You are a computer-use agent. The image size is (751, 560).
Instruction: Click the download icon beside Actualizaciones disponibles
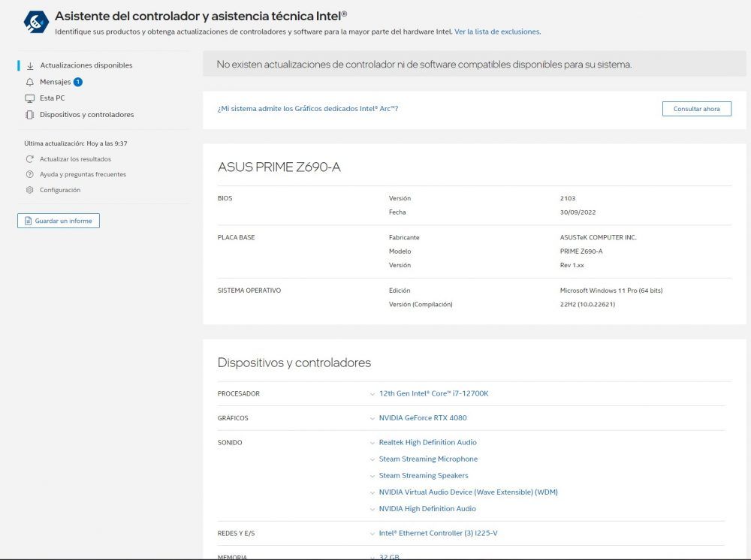pos(30,65)
